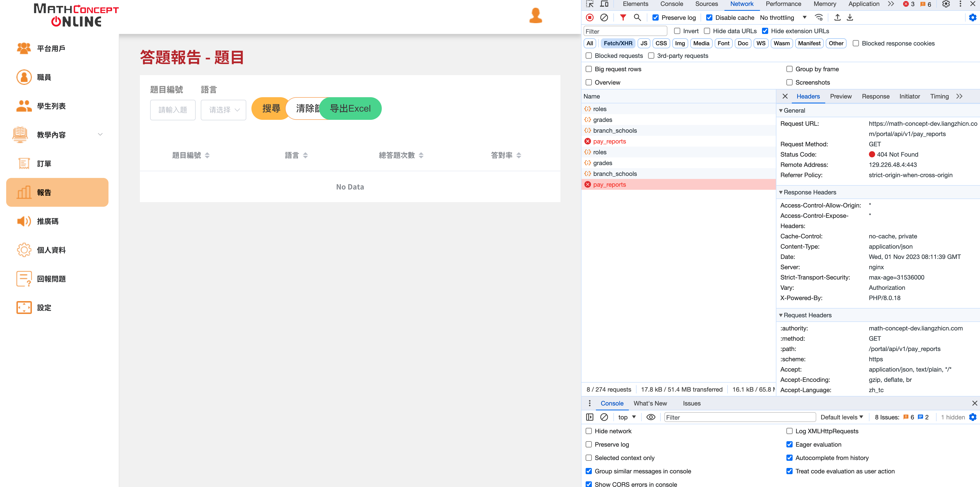
Task: Show more DevTools tabs chevron
Action: point(891,4)
